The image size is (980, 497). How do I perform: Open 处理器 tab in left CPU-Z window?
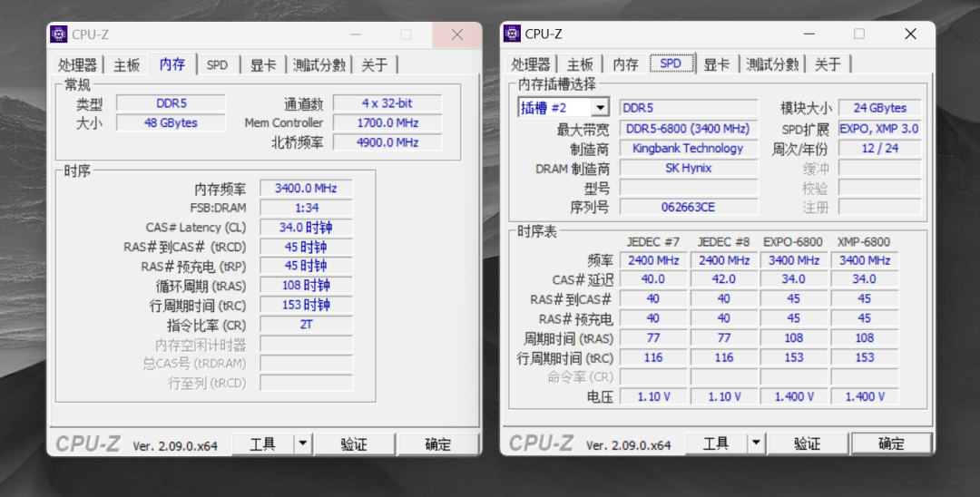(x=77, y=65)
